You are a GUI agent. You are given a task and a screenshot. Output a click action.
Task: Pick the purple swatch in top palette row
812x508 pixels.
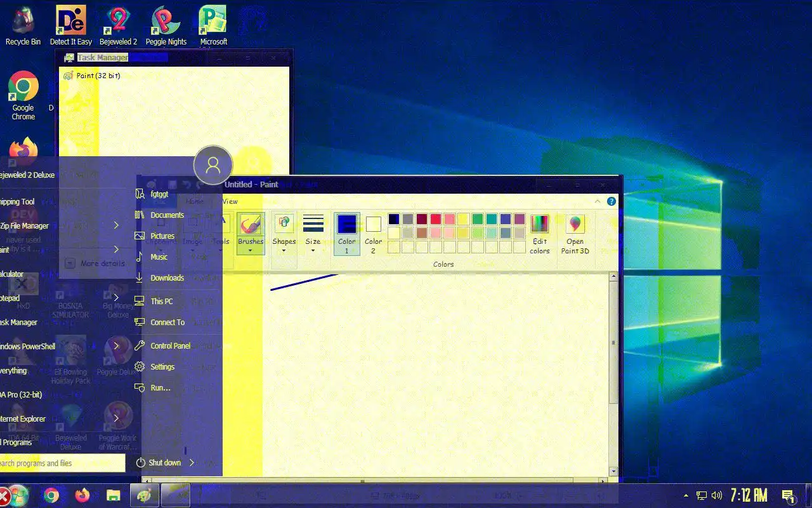pos(520,219)
